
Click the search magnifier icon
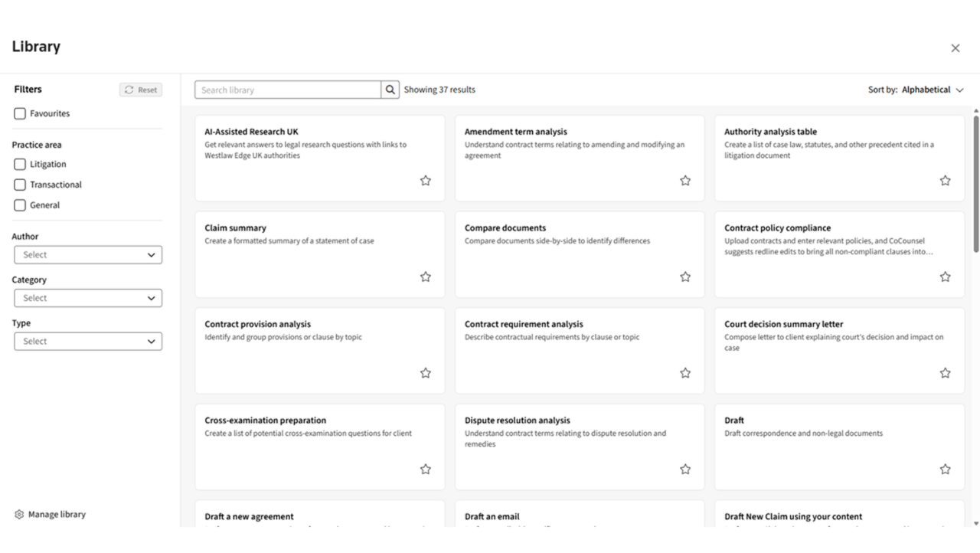coord(390,90)
